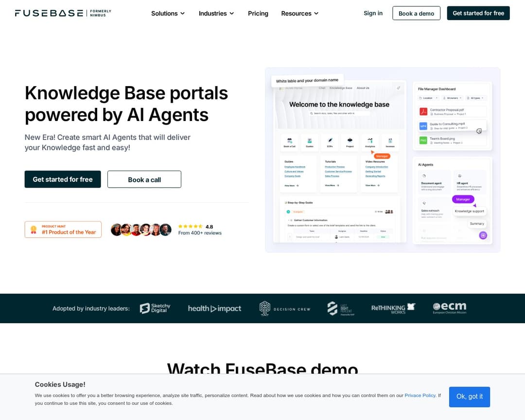This screenshot has width=525, height=420.
Task: Click the knowledge base product preview image
Action: (383, 160)
